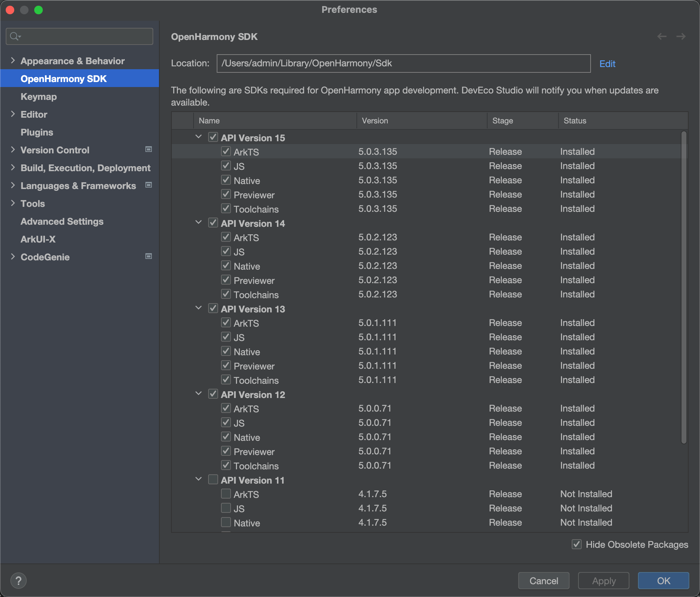Screen dimensions: 700x597
Task: Select the Toolchains 5.0.2.123 row
Action: tap(426, 294)
